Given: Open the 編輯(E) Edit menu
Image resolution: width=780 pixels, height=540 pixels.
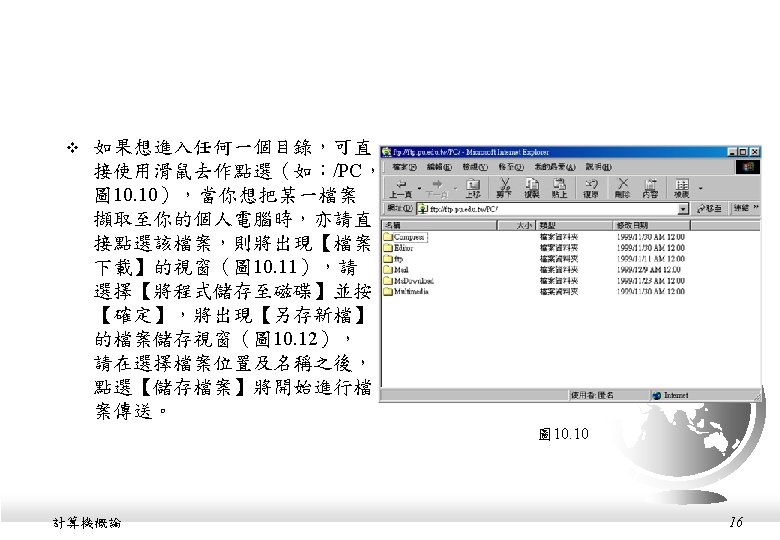Looking at the screenshot, I should pyautogui.click(x=439, y=167).
